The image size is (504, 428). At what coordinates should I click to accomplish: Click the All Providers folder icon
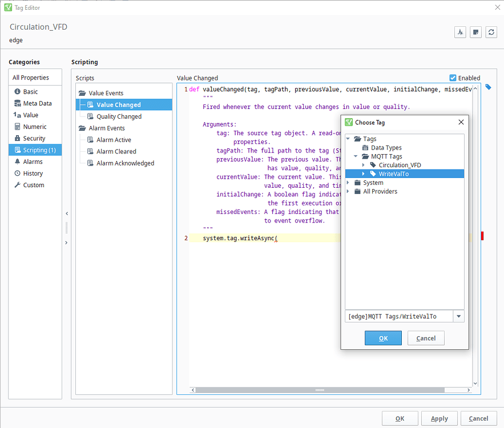click(357, 192)
